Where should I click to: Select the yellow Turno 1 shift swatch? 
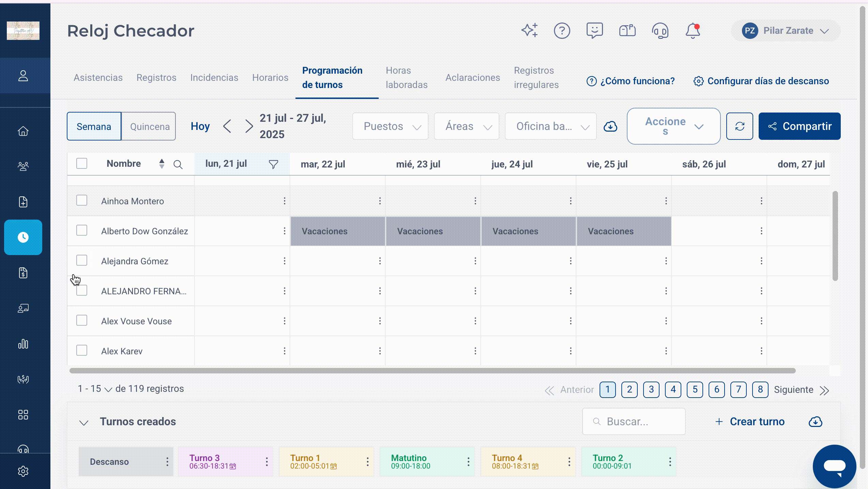click(326, 462)
